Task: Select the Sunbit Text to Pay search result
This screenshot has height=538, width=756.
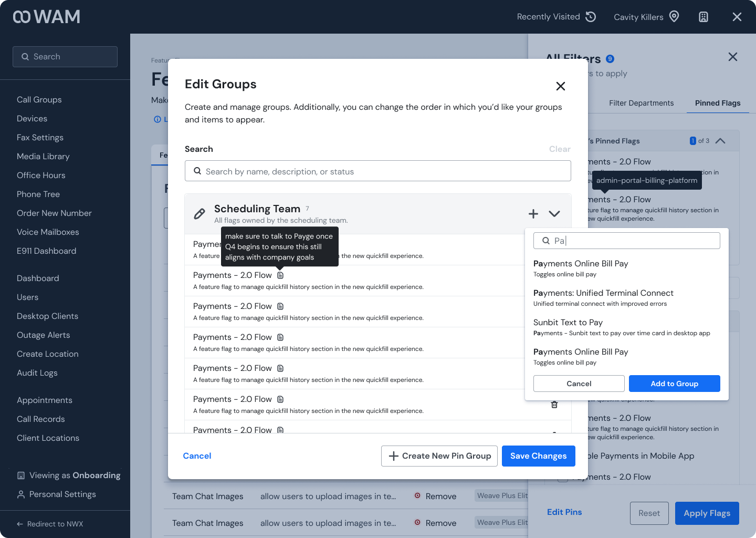Action: [x=568, y=322]
